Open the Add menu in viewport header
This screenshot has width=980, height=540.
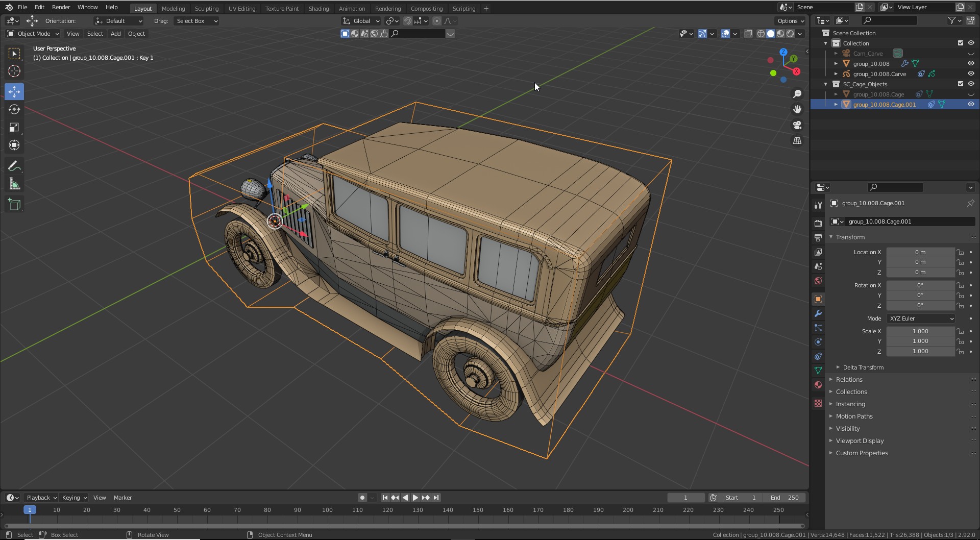pyautogui.click(x=116, y=34)
